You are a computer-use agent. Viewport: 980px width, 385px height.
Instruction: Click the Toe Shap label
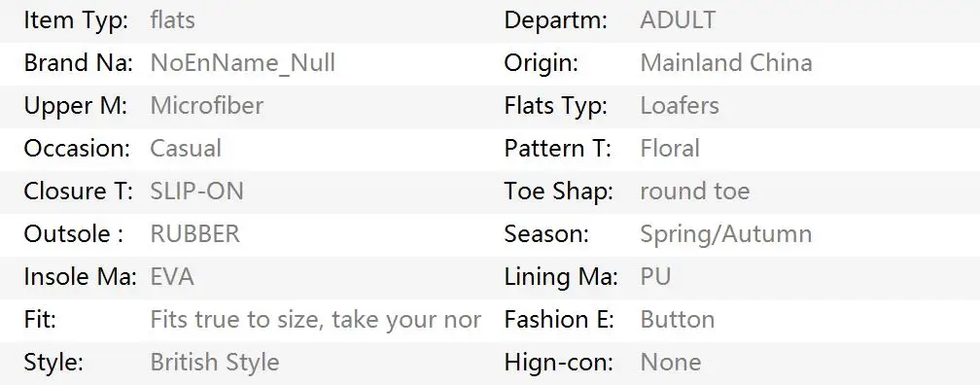(x=559, y=192)
